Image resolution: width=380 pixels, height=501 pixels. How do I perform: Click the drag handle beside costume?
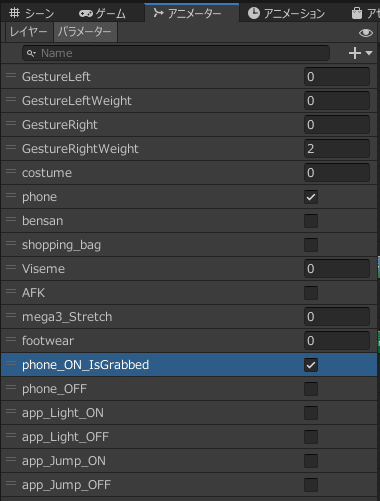(11, 171)
